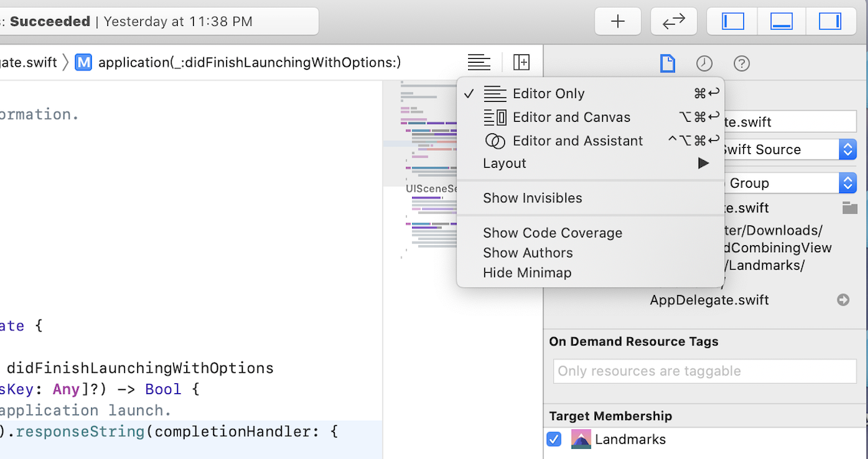Hide the right inspector panel
The image size is (868, 459).
[x=830, y=21]
